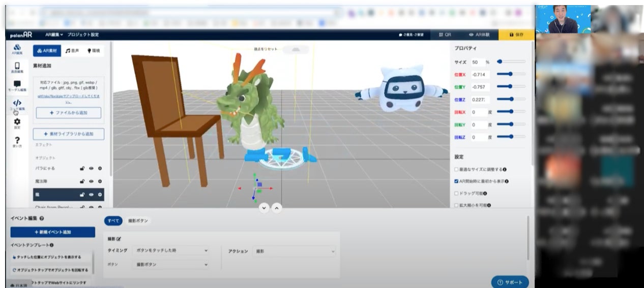
Task: Click the イベントテンプレート info icon
Action: point(52,245)
